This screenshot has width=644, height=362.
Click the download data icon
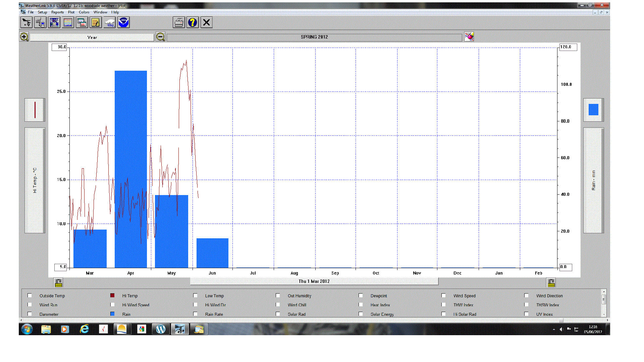point(40,23)
